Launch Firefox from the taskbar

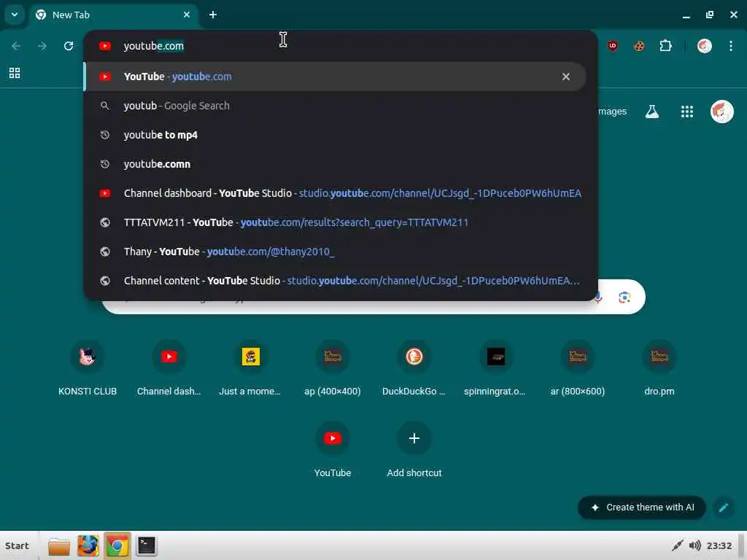pyautogui.click(x=88, y=546)
